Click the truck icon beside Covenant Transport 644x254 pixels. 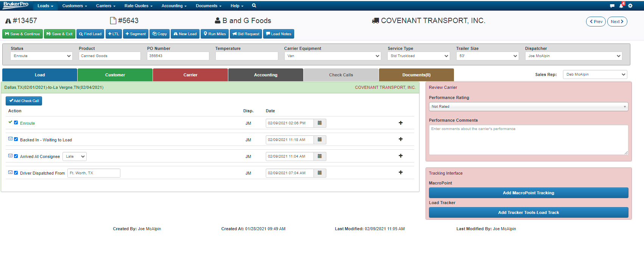376,21
